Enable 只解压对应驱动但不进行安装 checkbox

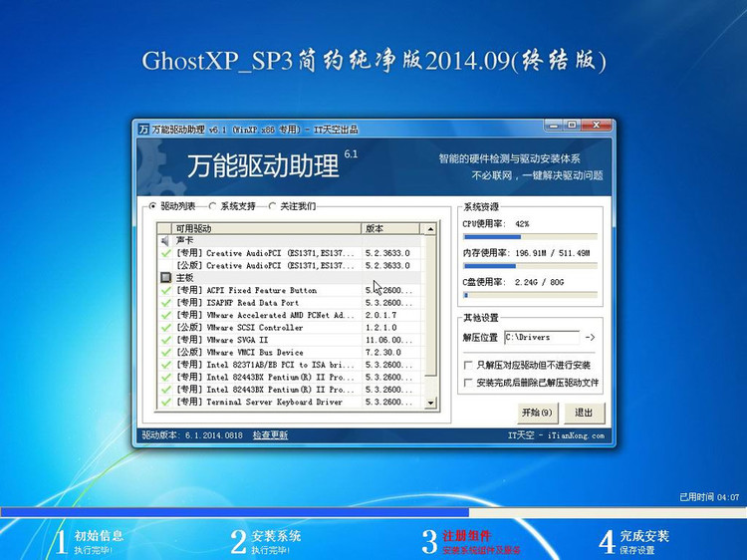468,365
